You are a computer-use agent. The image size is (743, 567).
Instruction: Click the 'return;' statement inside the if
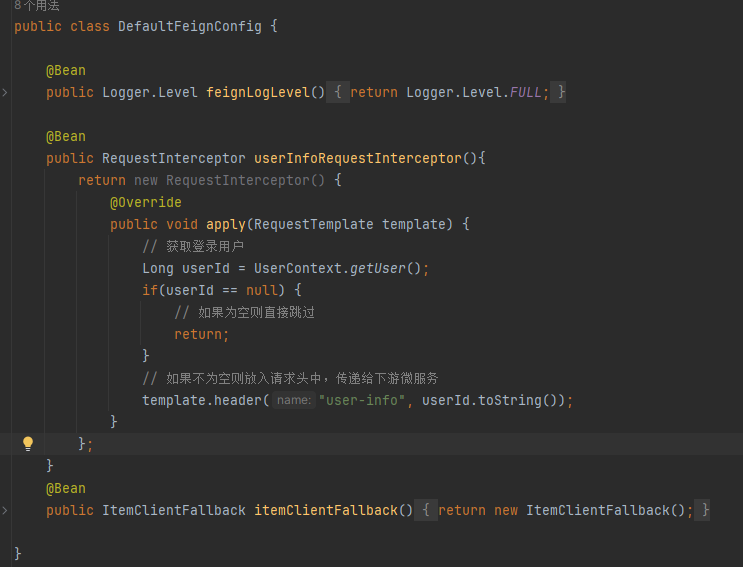201,334
